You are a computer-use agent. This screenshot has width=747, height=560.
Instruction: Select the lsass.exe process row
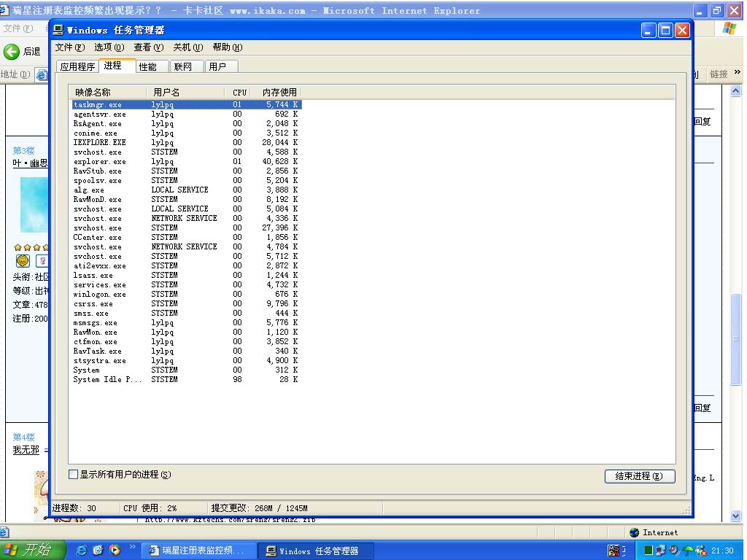[186, 275]
